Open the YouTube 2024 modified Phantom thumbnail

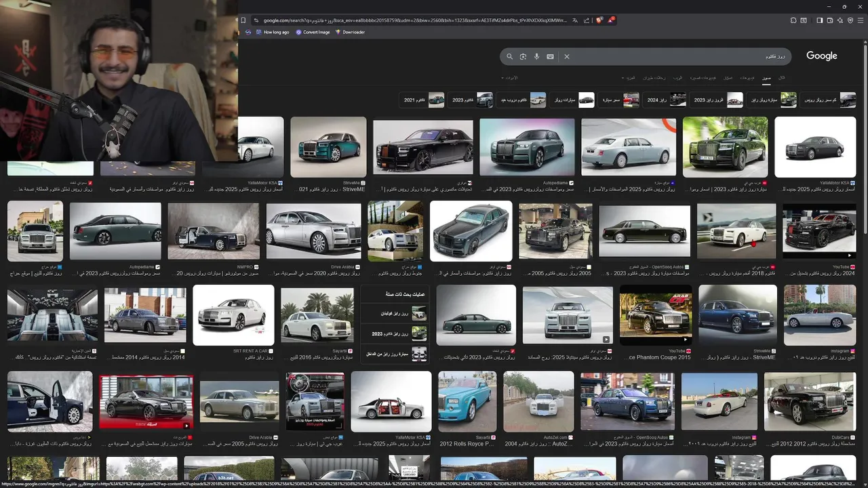(x=818, y=230)
